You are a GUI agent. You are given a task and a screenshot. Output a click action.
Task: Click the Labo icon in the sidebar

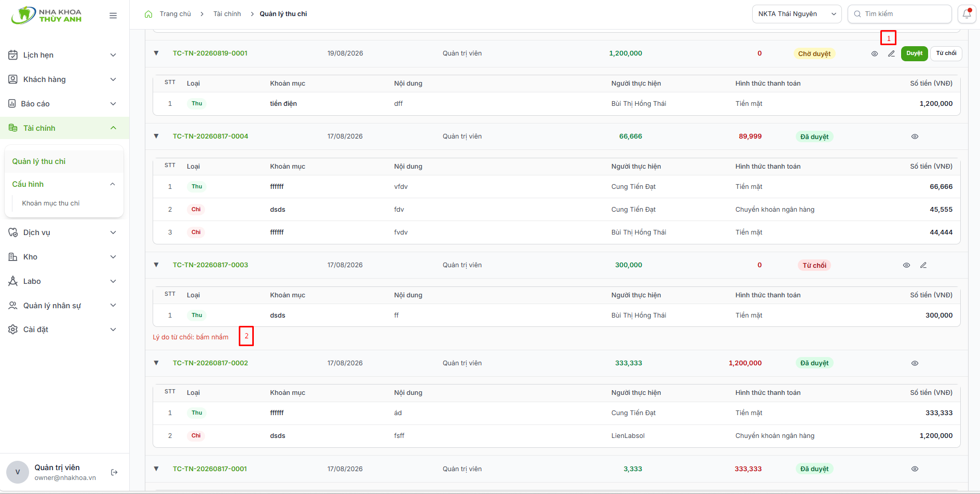[13, 281]
